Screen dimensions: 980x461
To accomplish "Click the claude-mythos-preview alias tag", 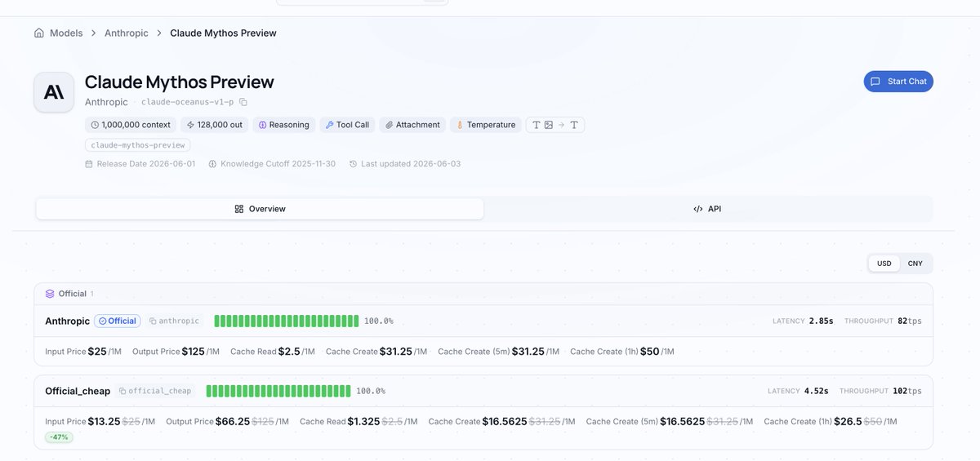I will pos(138,145).
